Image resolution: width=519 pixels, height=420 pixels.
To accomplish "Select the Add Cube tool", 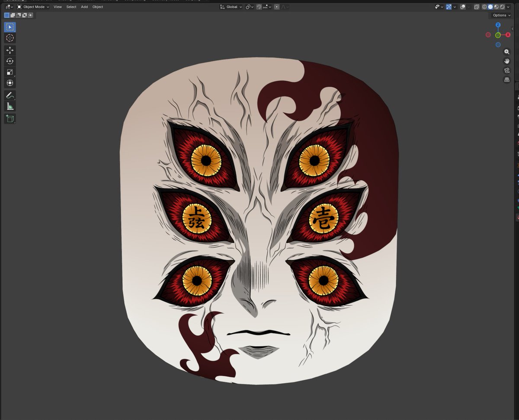I will (x=10, y=118).
